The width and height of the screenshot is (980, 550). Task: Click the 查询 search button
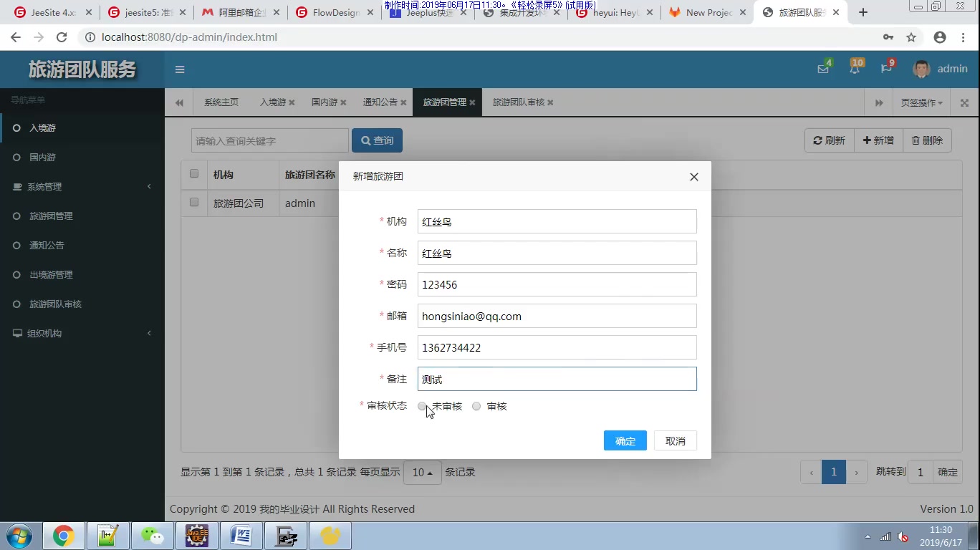(377, 140)
